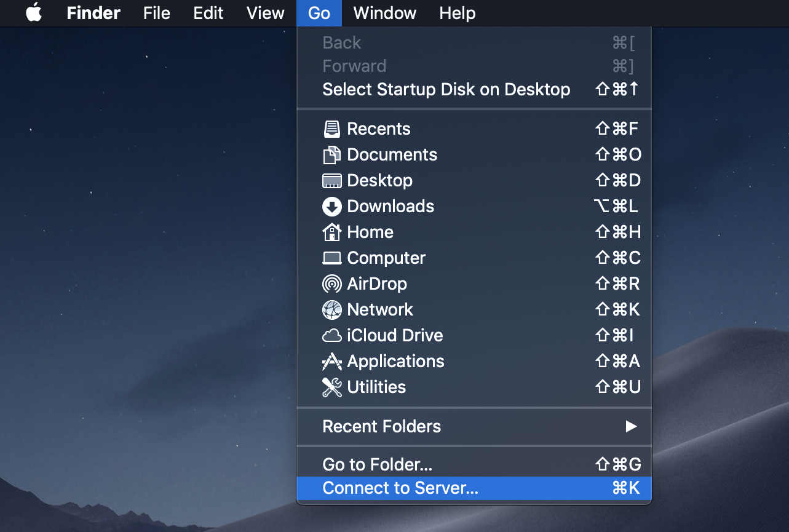789x532 pixels.
Task: Click the Network label
Action: [x=380, y=309]
